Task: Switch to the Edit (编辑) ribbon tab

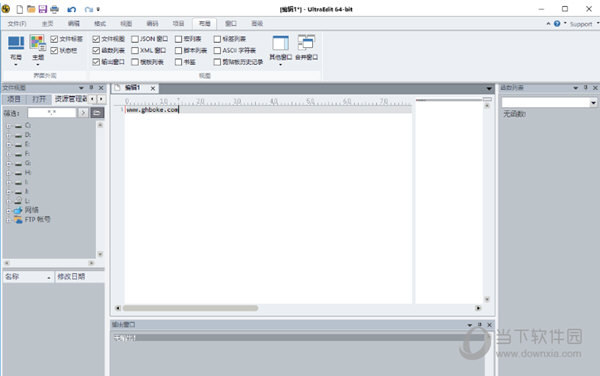Action: 74,24
